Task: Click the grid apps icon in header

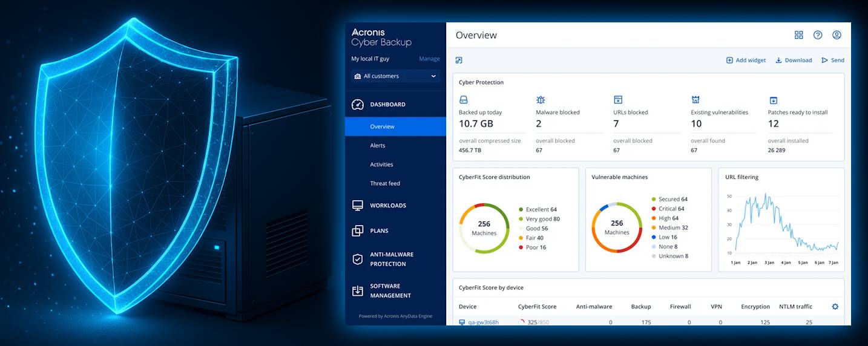Action: tap(798, 35)
